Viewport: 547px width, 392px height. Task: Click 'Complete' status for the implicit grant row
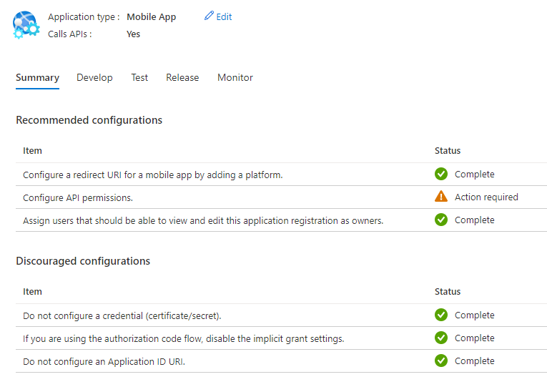coord(475,338)
